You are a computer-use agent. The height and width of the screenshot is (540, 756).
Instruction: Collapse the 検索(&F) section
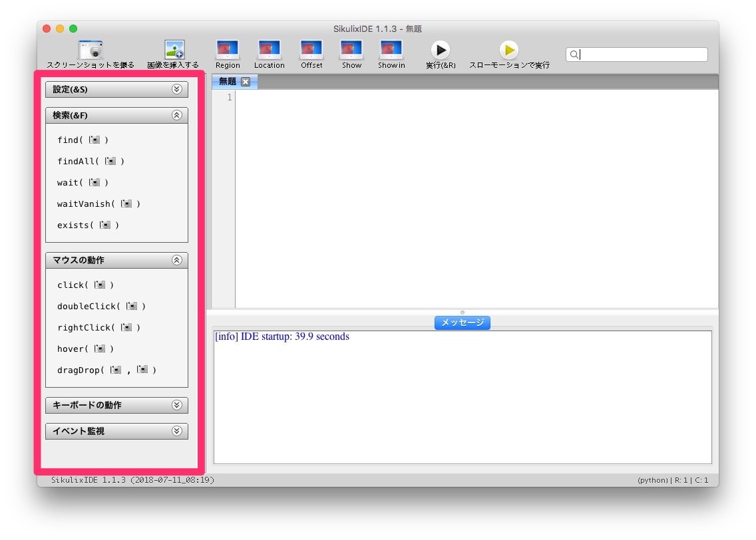tap(177, 115)
